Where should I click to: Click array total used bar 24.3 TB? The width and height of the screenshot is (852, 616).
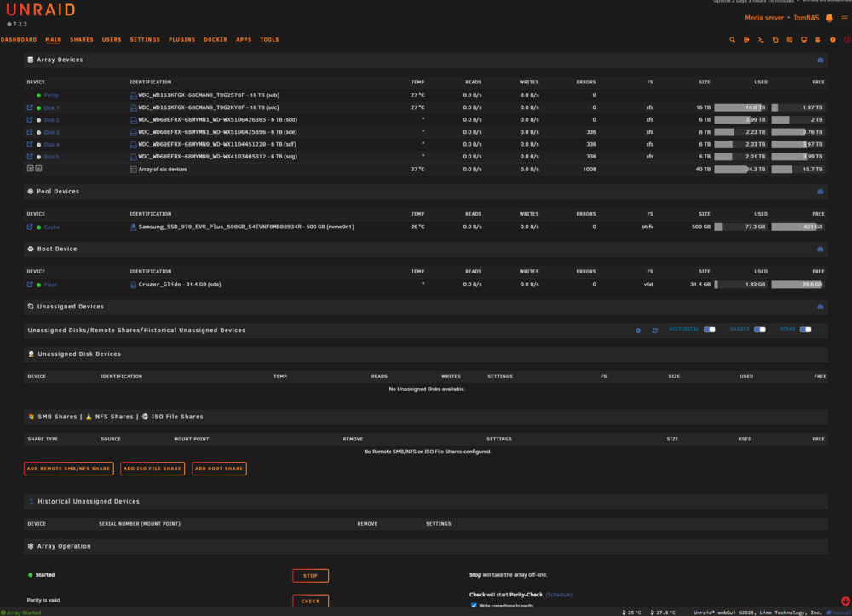point(740,169)
